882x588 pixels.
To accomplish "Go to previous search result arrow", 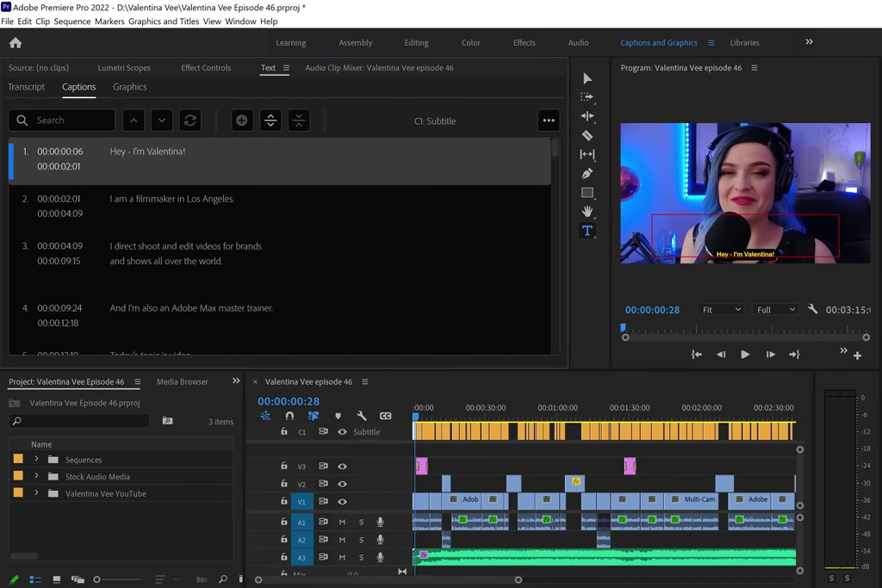I will point(134,121).
